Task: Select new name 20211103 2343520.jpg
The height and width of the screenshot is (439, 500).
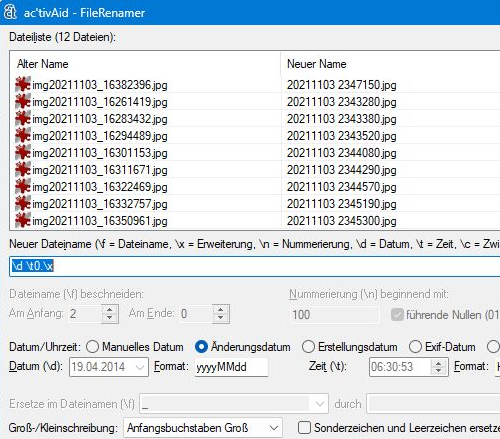Action: click(342, 136)
